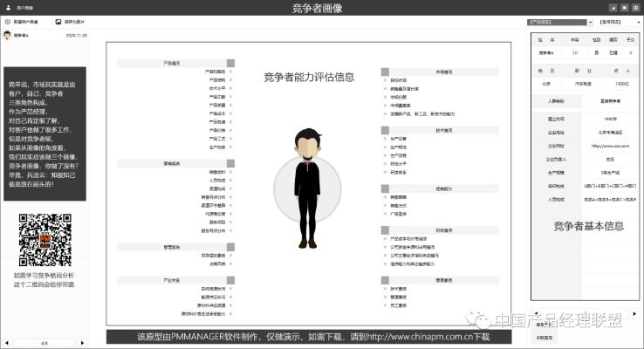The width and height of the screenshot is (644, 349).
Task: Select the 竞争者A avatar in the list
Action: pyautogui.click(x=7, y=36)
